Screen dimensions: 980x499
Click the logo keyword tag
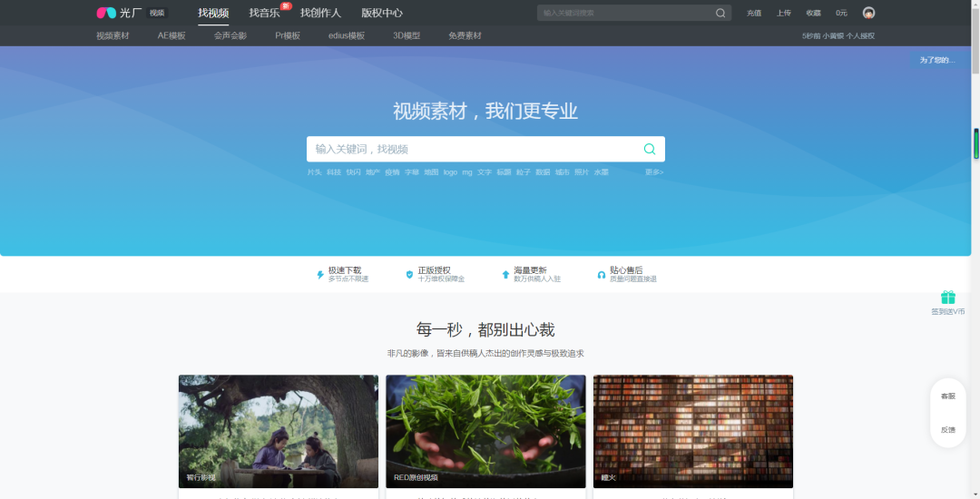click(450, 171)
